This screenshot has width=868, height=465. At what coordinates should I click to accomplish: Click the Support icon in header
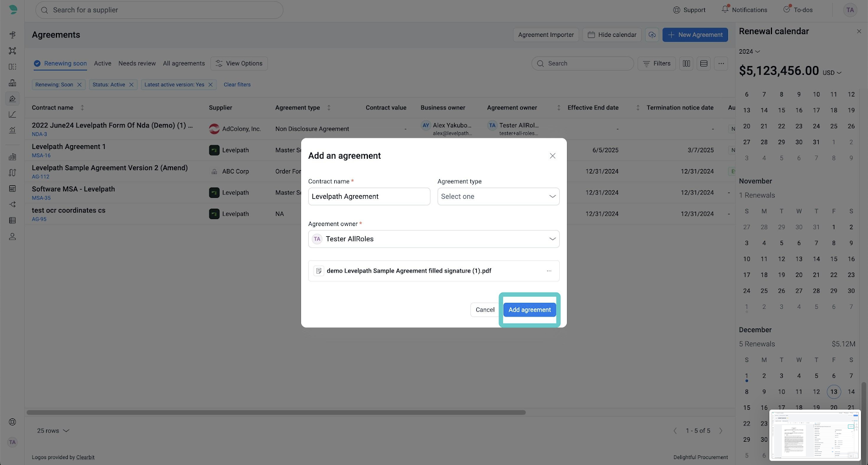(x=676, y=10)
